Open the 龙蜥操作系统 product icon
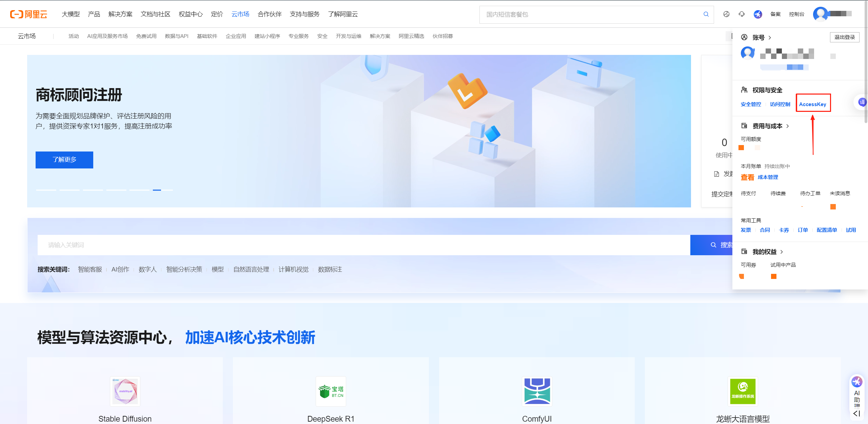 pos(743,391)
